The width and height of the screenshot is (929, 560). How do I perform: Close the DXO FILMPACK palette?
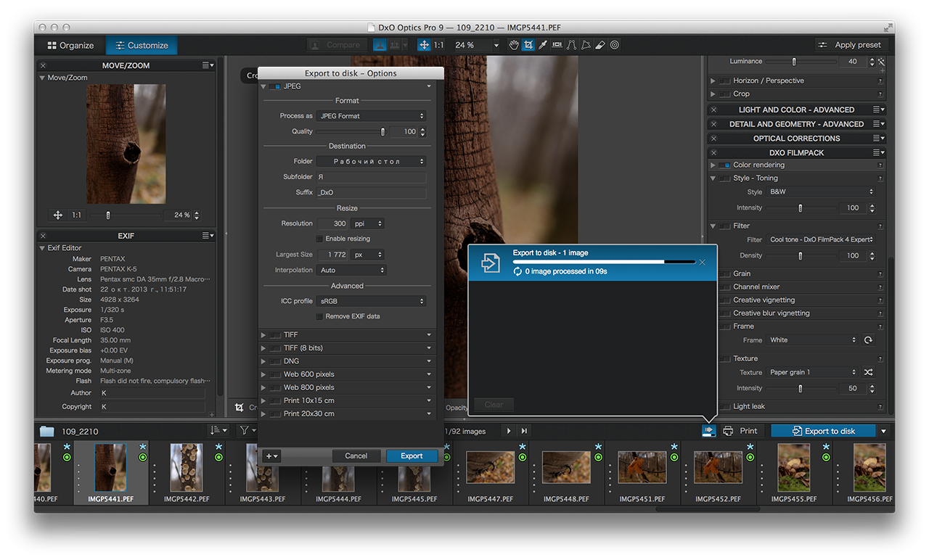(713, 152)
